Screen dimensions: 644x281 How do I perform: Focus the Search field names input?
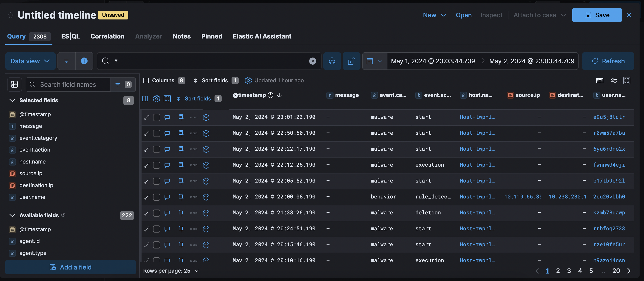point(68,85)
